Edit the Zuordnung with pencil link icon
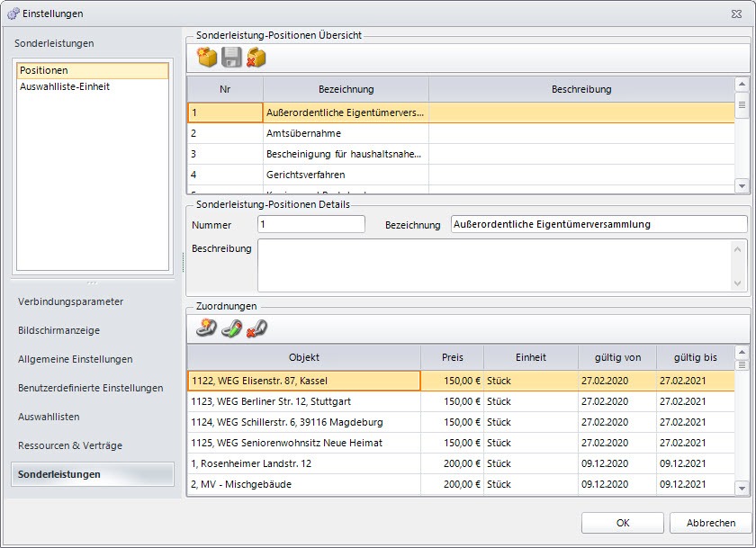The width and height of the screenshot is (756, 548). click(x=231, y=328)
